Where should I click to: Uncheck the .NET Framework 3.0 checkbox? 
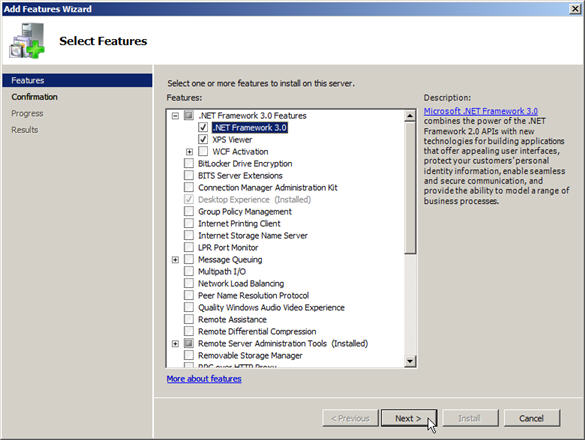203,127
